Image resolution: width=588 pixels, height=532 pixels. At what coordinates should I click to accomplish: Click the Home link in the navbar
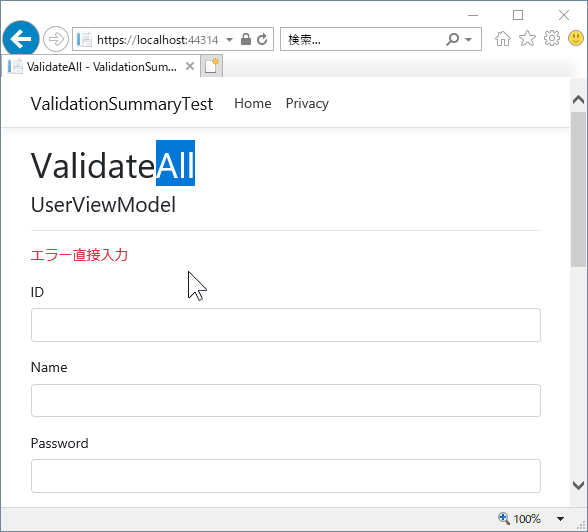[x=253, y=103]
